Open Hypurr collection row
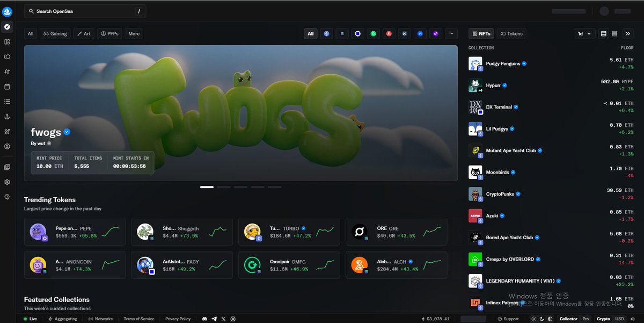644x323 pixels. tap(551, 85)
